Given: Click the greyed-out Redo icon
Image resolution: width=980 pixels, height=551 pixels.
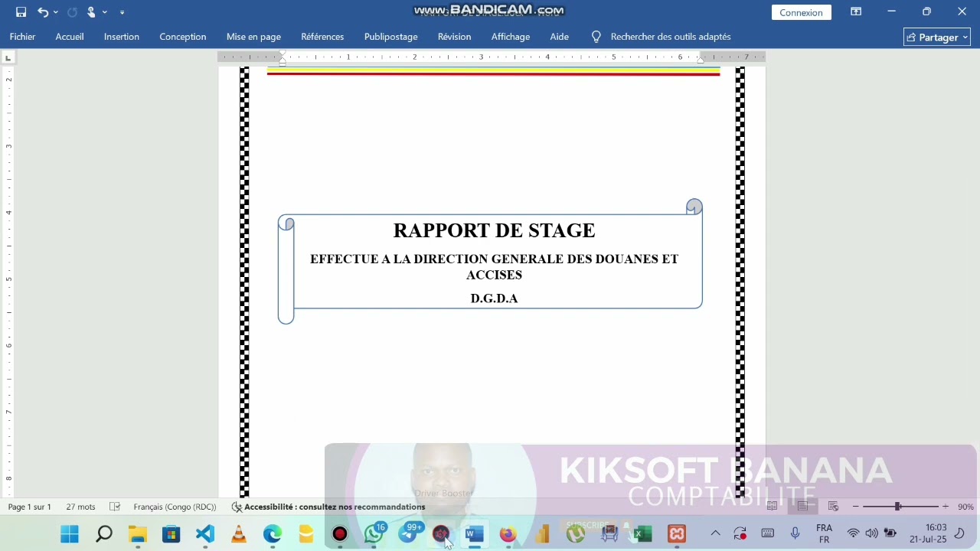Looking at the screenshot, I should (72, 12).
